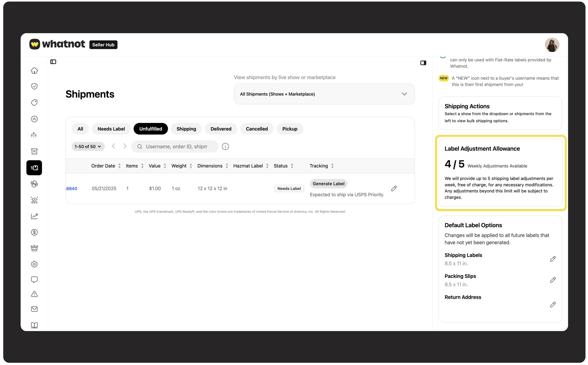This screenshot has width=588, height=365.
Task: Collapse the left sidebar with panel toggle
Action: 53,62
